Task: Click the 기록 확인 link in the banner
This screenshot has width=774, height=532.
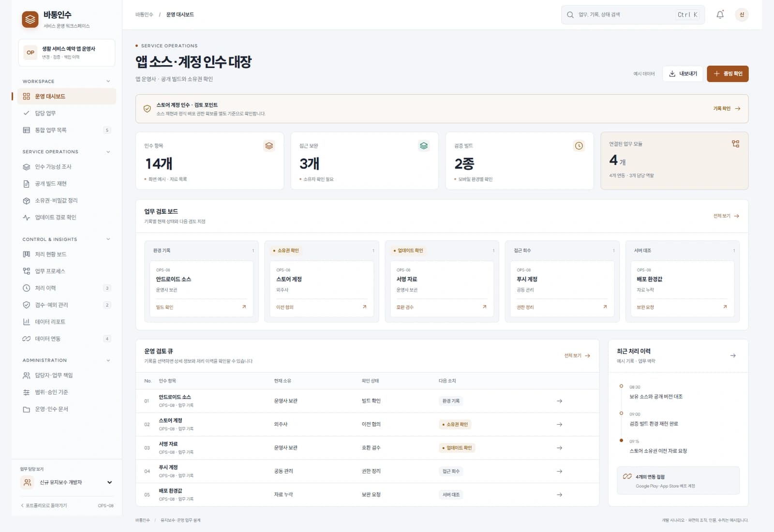Action: (x=727, y=109)
